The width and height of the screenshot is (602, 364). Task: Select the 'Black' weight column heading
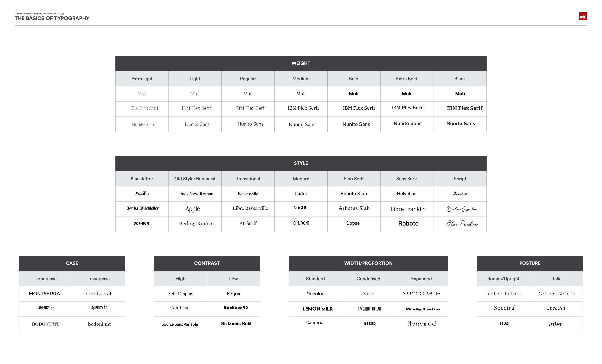[460, 79]
